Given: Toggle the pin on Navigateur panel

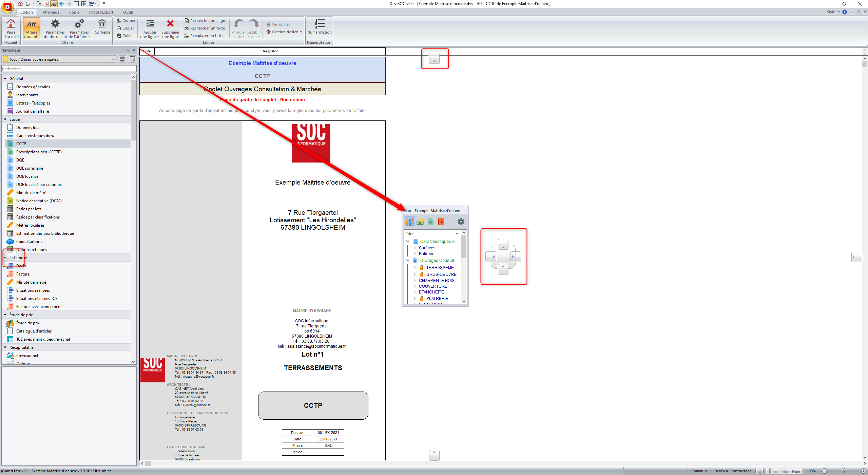Looking at the screenshot, I should (128, 50).
